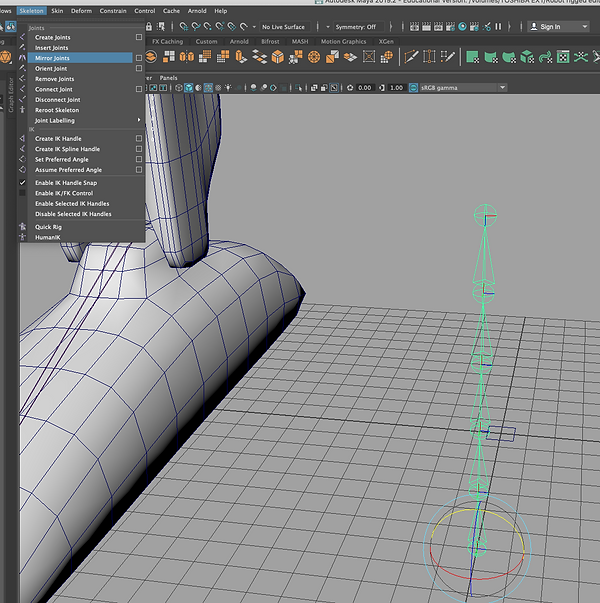This screenshot has width=600, height=603.
Task: Open Create Joints option box
Action: (x=139, y=37)
